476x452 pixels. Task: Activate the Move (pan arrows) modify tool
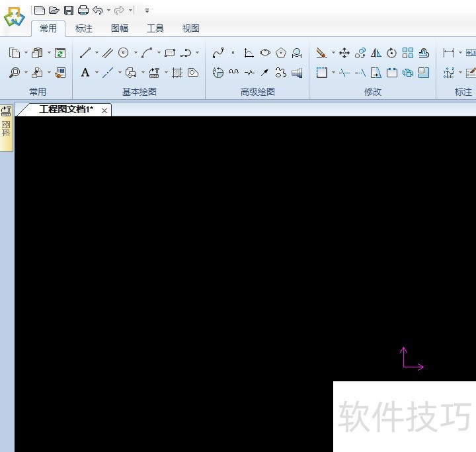344,53
